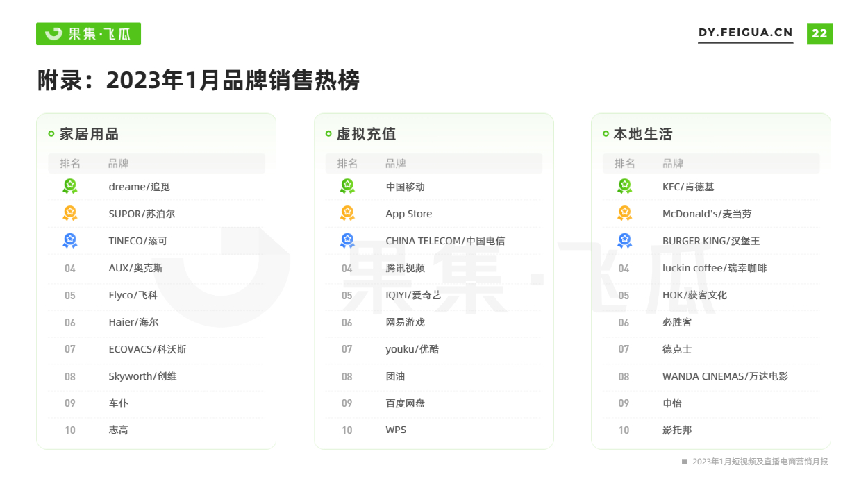This screenshot has height=488, width=868.
Task: Click the green medal next to KFC/肯德基
Action: [x=624, y=186]
